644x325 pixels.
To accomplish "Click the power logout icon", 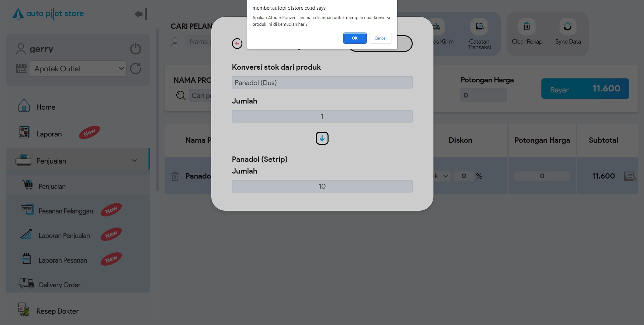I will pyautogui.click(x=135, y=49).
